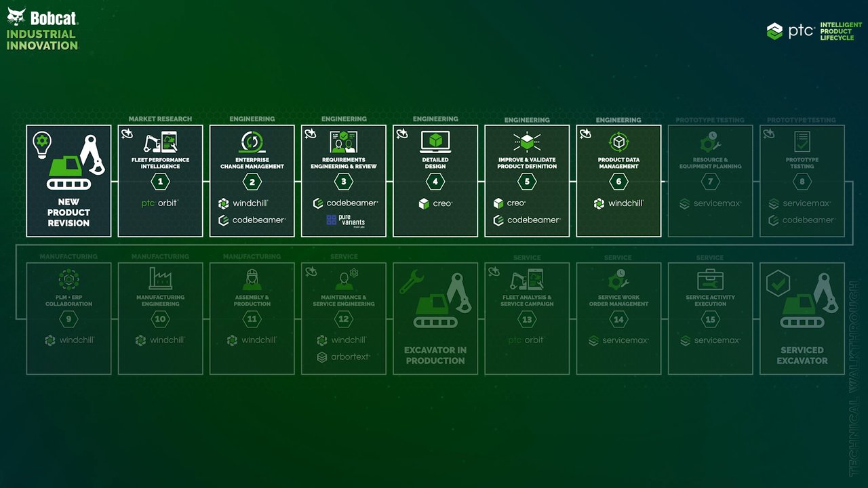868x488 pixels.
Task: Go to step 6 hexagon
Action: pos(618,182)
